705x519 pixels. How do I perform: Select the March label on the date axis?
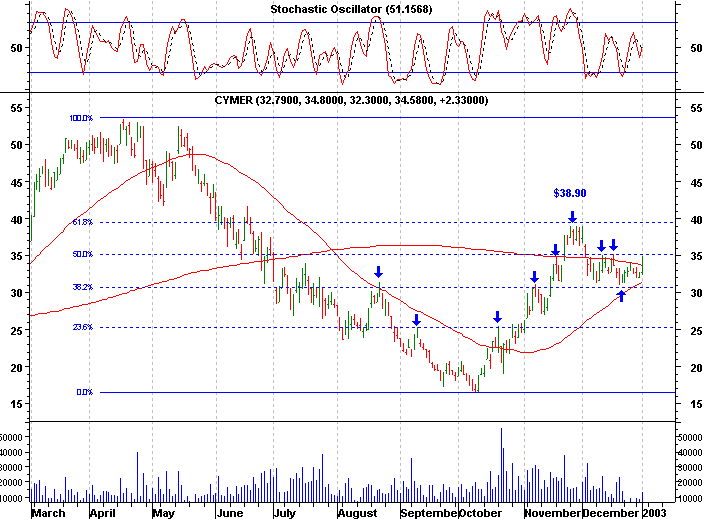(49, 513)
